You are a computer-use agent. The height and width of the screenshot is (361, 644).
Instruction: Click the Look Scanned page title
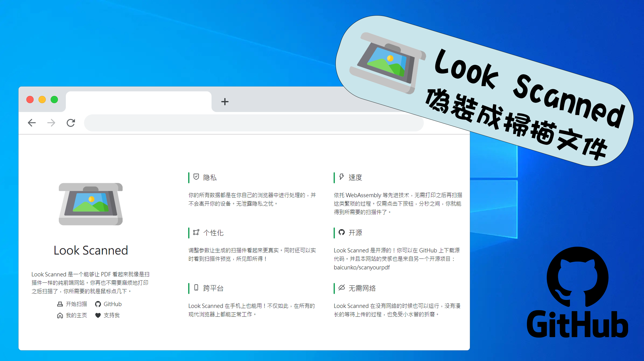click(x=91, y=250)
